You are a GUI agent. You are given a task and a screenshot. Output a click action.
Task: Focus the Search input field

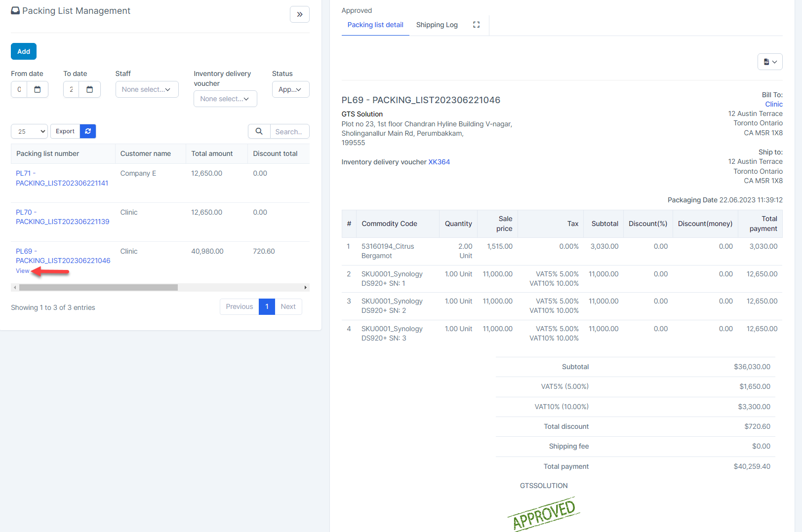[x=289, y=132]
